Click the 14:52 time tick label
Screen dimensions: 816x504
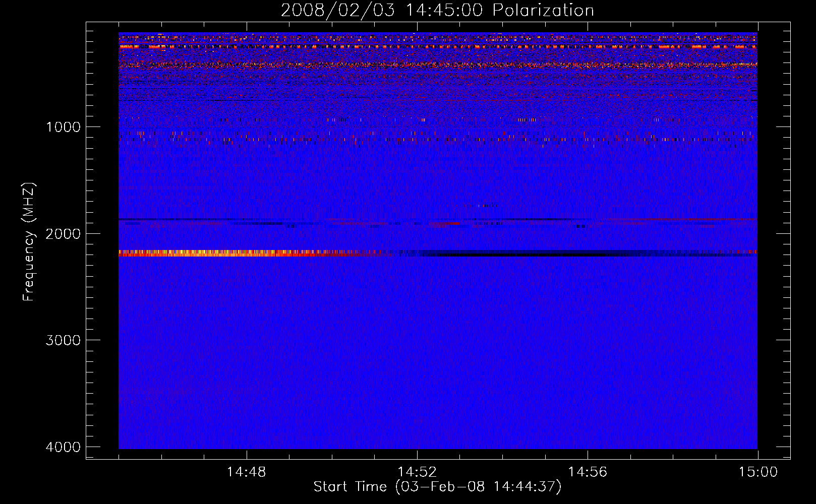417,472
